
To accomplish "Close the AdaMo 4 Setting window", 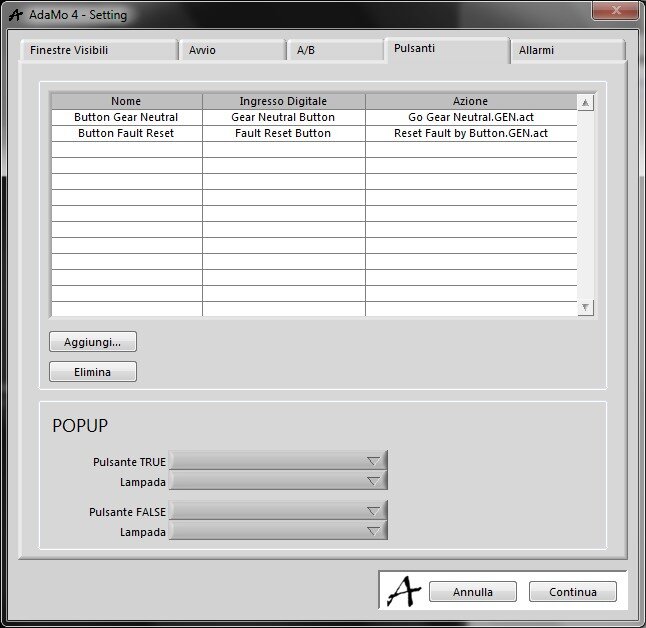I will click(614, 12).
